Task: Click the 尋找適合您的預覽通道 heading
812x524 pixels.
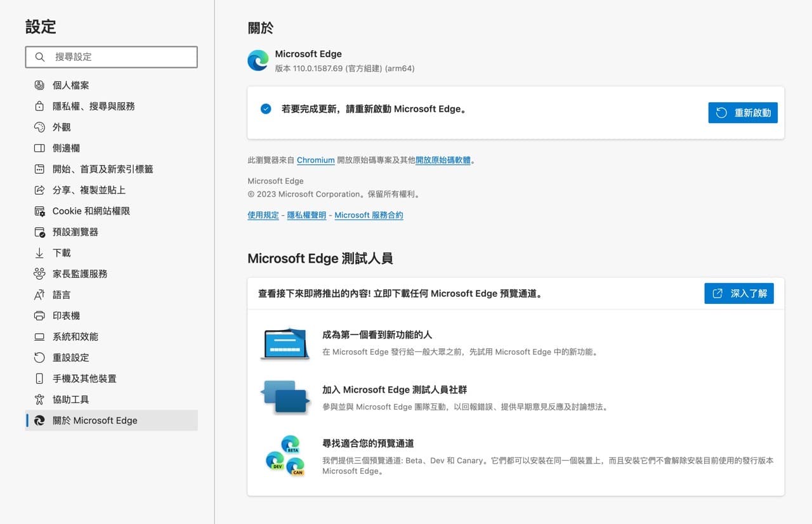Action: [368, 443]
